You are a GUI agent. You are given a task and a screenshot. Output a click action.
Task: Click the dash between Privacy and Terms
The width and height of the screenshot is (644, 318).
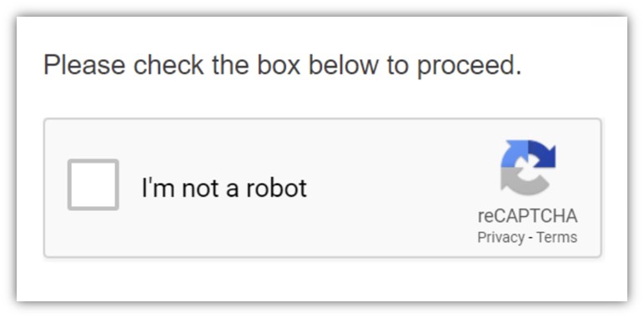point(531,239)
